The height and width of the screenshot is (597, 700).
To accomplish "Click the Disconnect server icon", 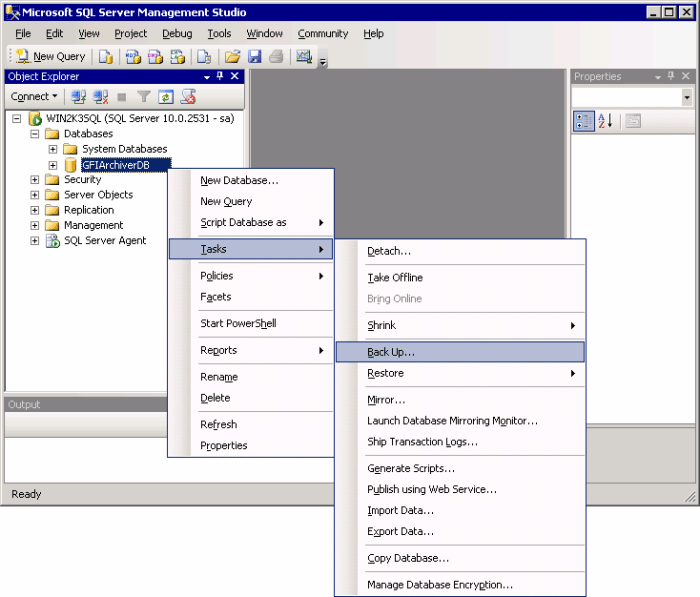I will tap(100, 96).
